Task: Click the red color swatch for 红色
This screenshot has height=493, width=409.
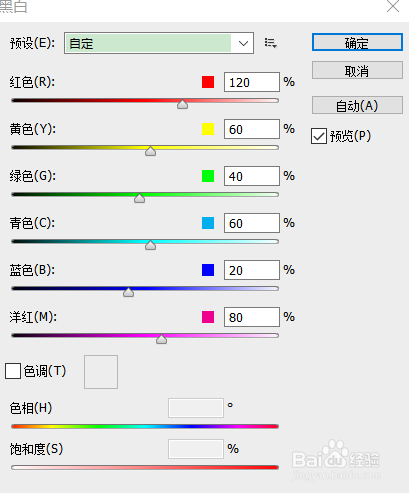Action: (x=208, y=82)
